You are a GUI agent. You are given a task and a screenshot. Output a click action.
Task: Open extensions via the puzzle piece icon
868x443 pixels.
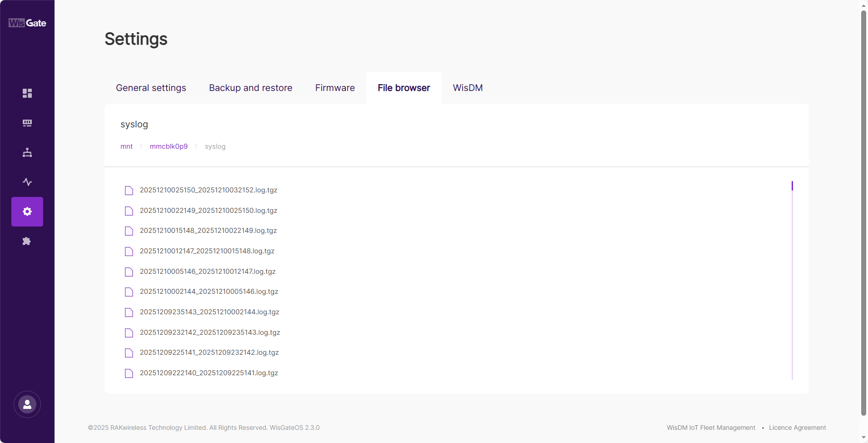(27, 241)
